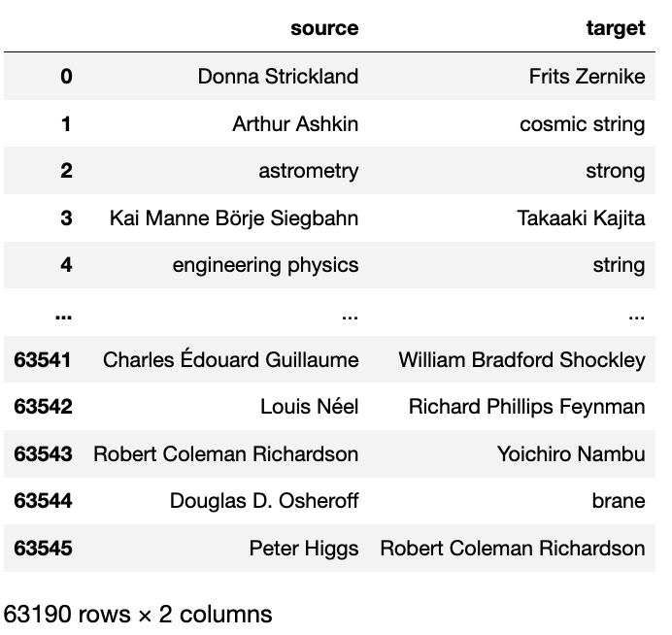
Task: Click the 'source' column header
Action: click(324, 28)
